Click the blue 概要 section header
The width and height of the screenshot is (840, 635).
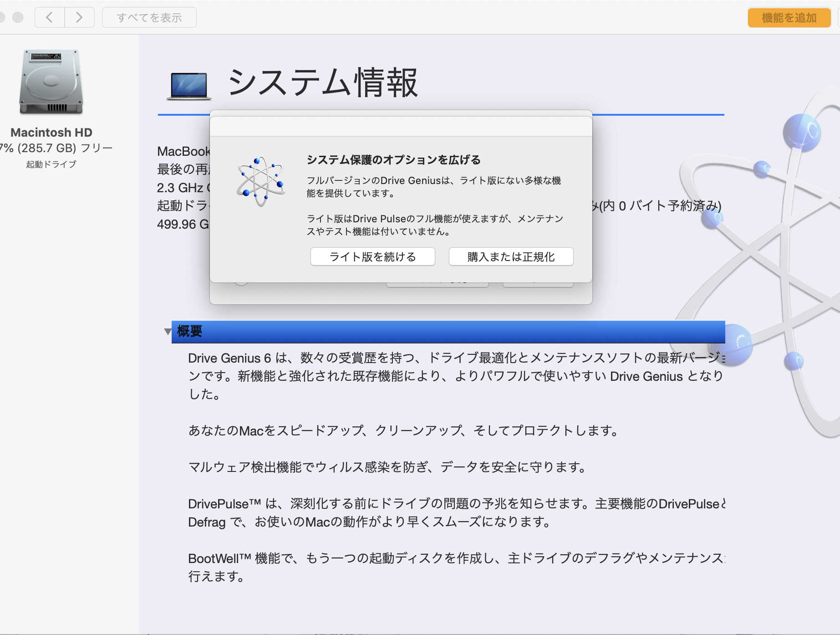tap(448, 332)
